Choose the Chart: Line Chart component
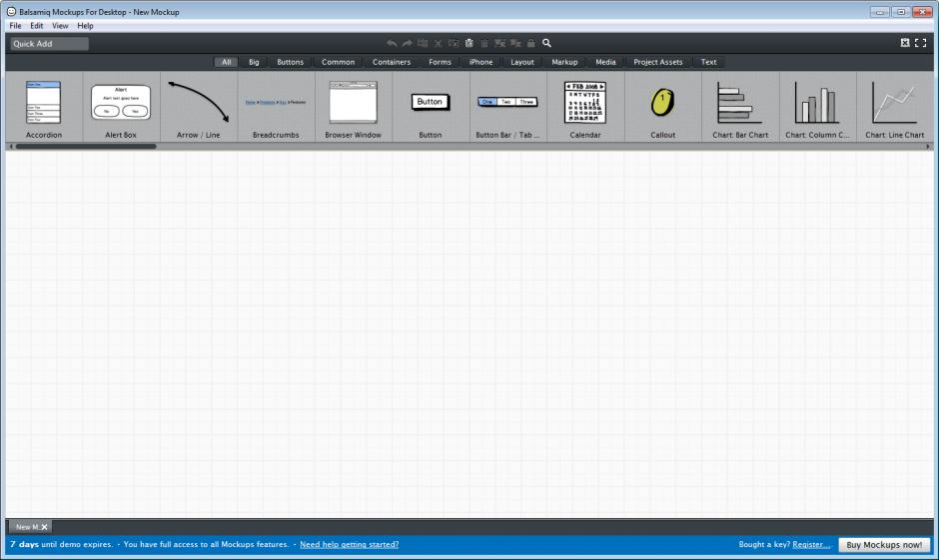Screen dimensions: 939x560 click(895, 108)
